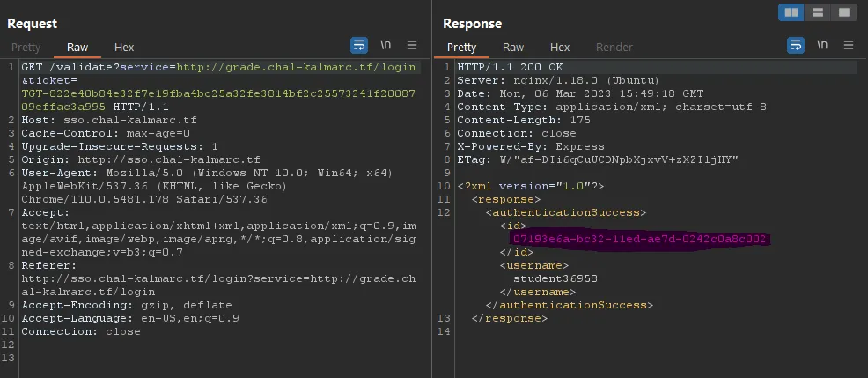Select the Pretty tab in Response
This screenshot has width=868, height=378.
coord(462,48)
